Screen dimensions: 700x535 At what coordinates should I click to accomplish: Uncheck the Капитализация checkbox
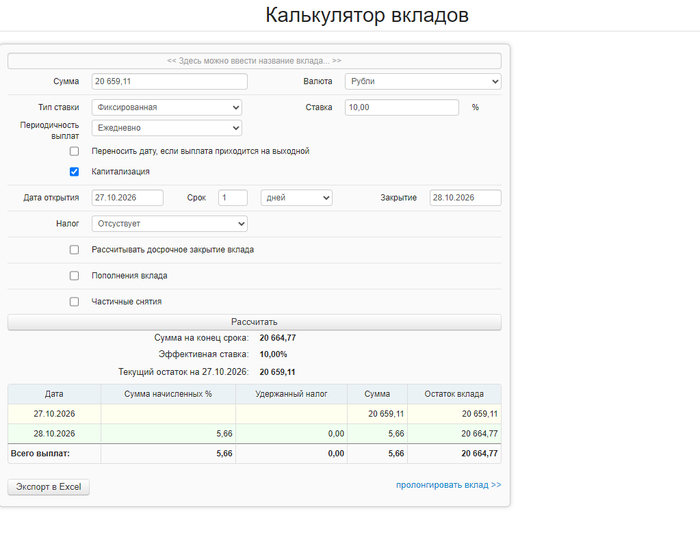click(x=74, y=171)
